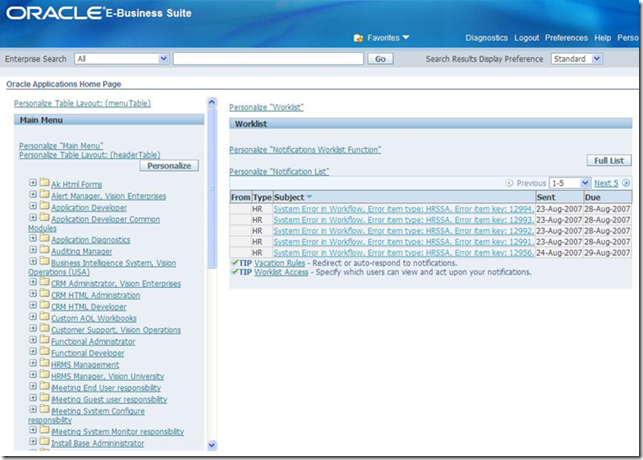Click the Next 5 arrow icon
Viewport: 643px width, 460px height.
tap(626, 183)
